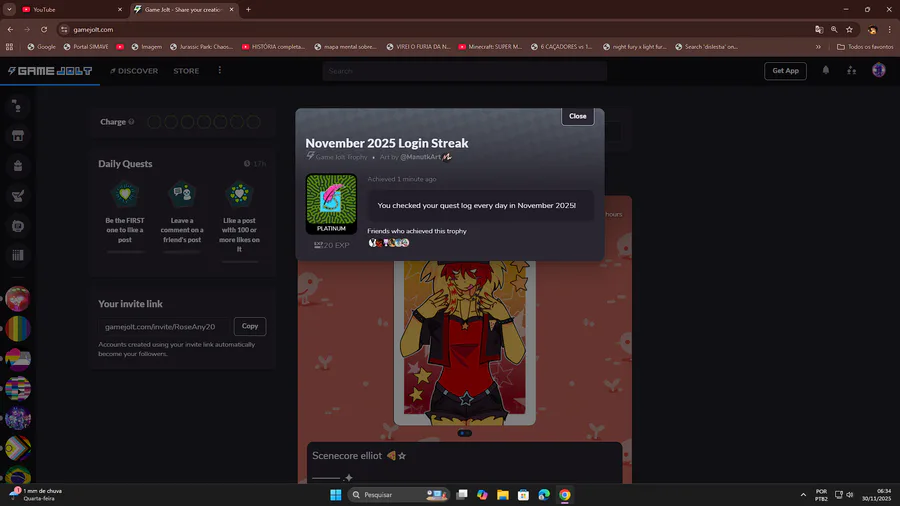Open the Todos os favoritos folder
Screen dimensions: 900x506
(865, 46)
